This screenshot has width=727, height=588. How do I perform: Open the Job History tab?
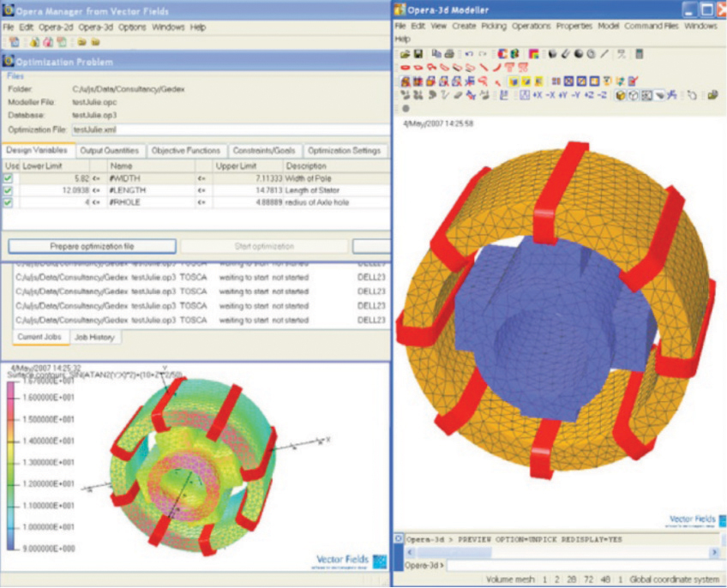tap(93, 338)
